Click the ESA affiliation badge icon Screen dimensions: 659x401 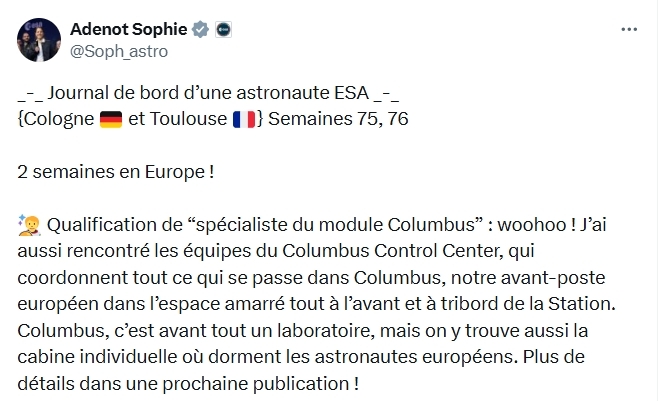click(224, 29)
